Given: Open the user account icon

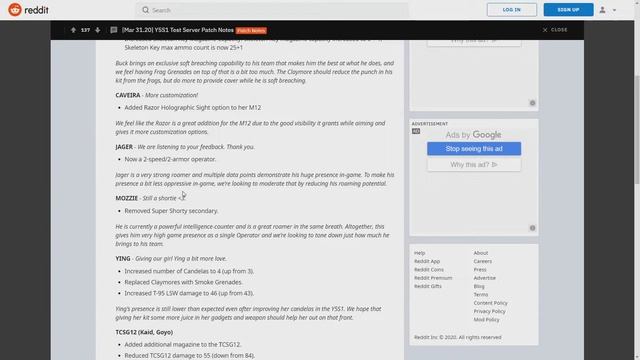Looking at the screenshot, I should pyautogui.click(x=602, y=10).
